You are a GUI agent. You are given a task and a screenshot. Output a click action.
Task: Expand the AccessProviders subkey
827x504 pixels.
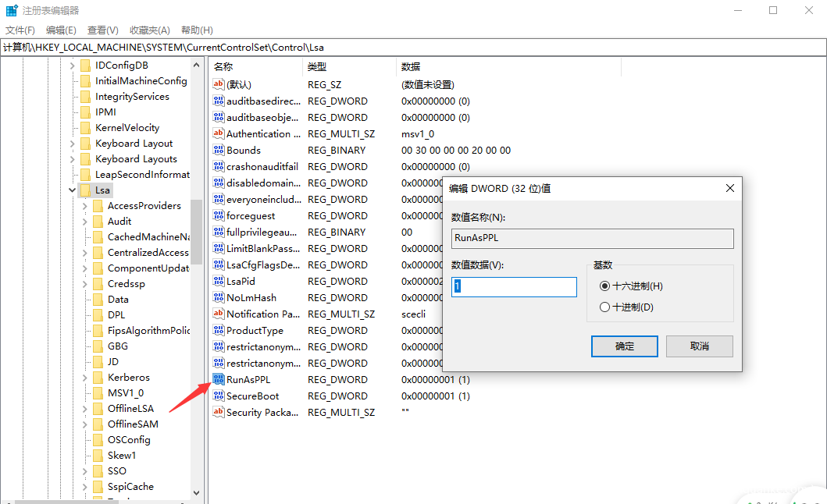click(x=85, y=206)
